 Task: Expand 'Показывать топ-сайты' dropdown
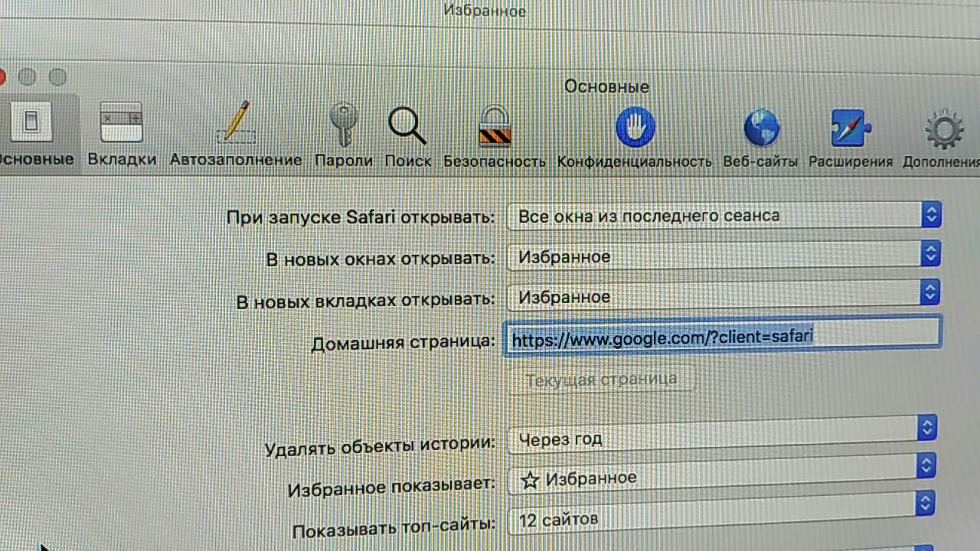tap(722, 514)
